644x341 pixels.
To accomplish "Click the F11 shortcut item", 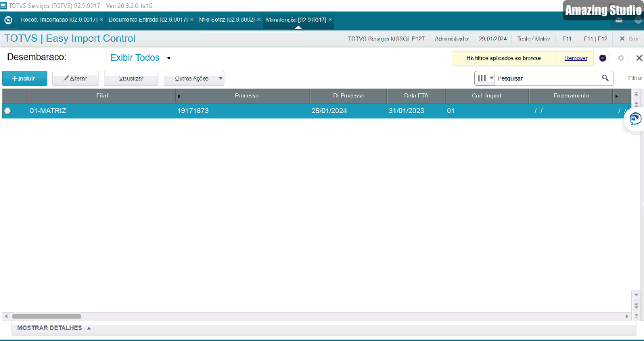I will 567,39.
